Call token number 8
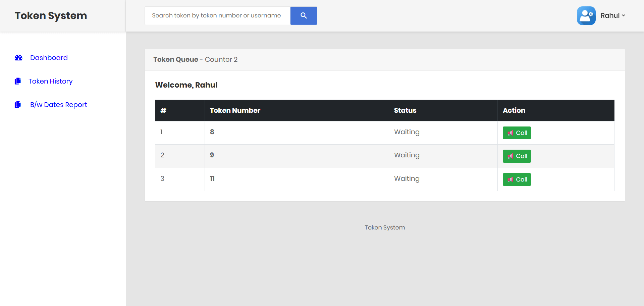 click(517, 133)
